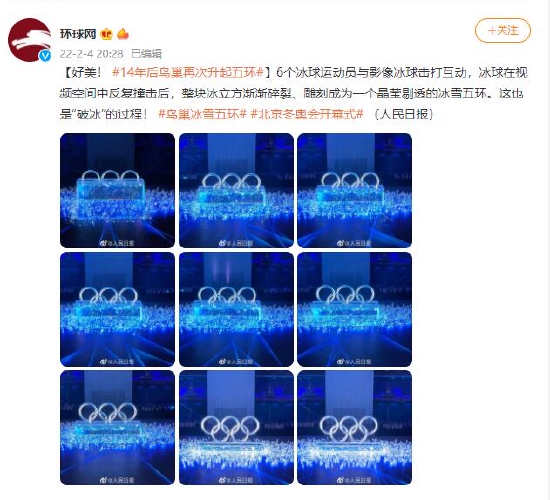Click the 已编辑 edited label
This screenshot has width=550, height=500.
146,54
